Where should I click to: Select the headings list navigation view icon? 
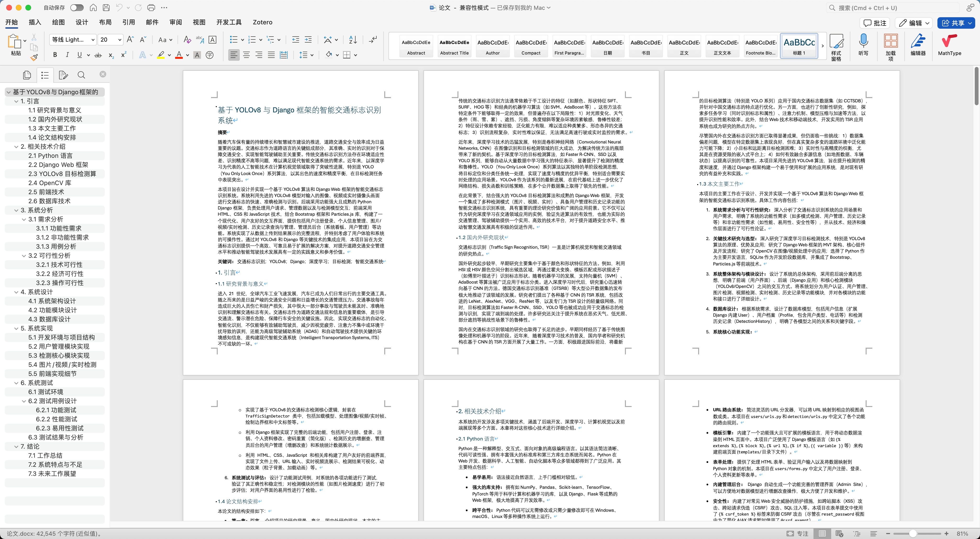point(45,75)
